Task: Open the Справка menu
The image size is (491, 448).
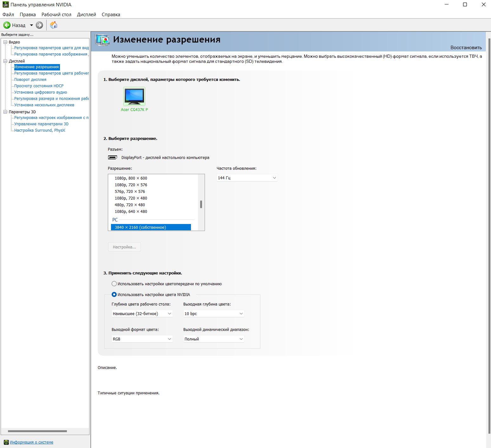Action: (111, 15)
